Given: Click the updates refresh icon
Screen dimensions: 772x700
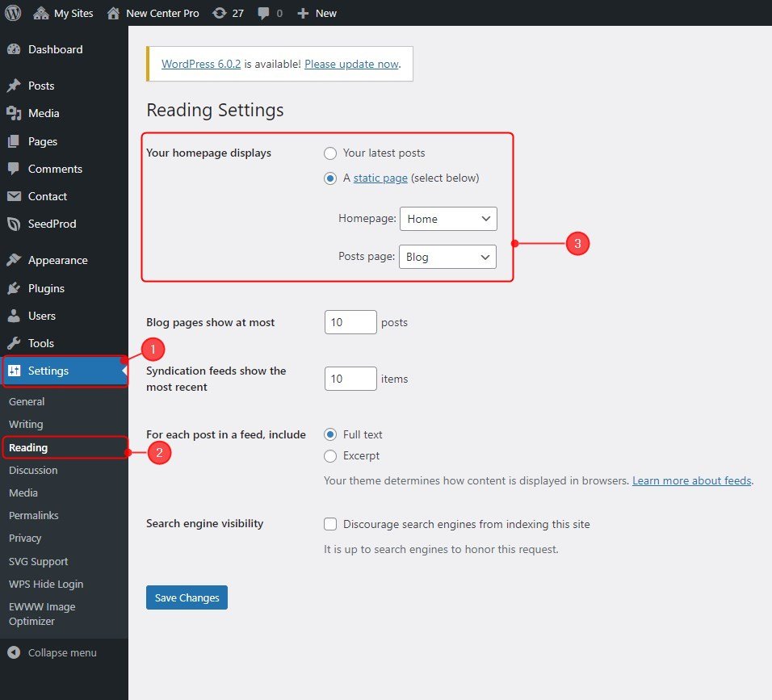Looking at the screenshot, I should coord(219,13).
